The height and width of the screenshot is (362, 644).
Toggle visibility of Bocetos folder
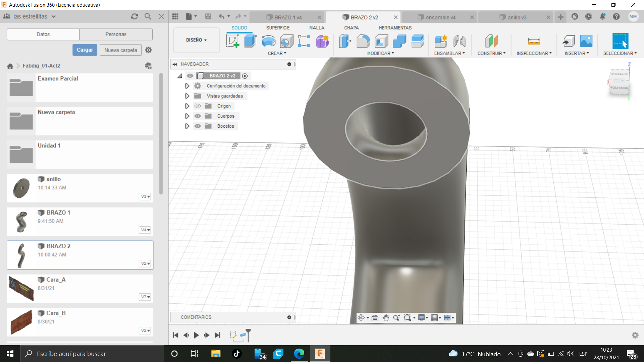coord(198,126)
